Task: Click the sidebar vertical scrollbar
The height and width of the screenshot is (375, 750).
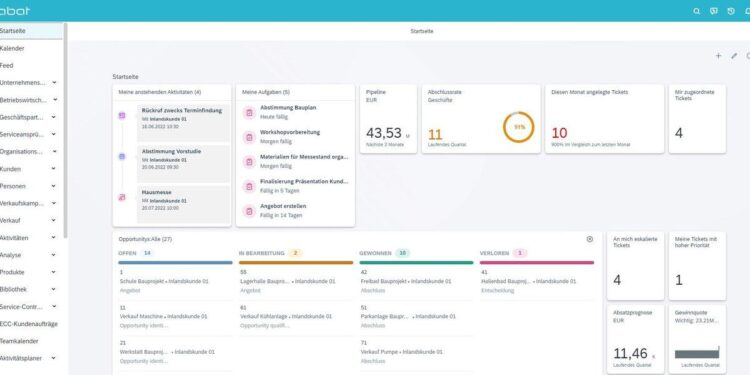Action: click(66, 130)
